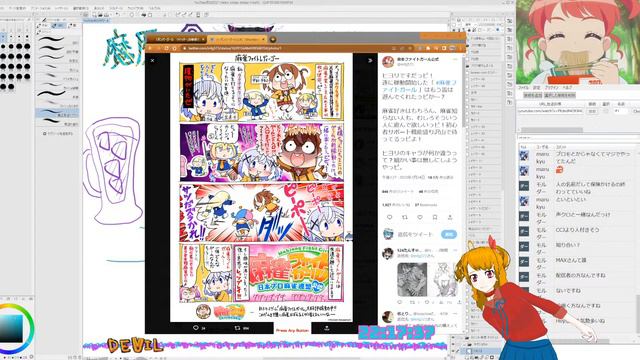Select the active Twitter browser tab
Screen dimensions: 640x360
point(237,39)
